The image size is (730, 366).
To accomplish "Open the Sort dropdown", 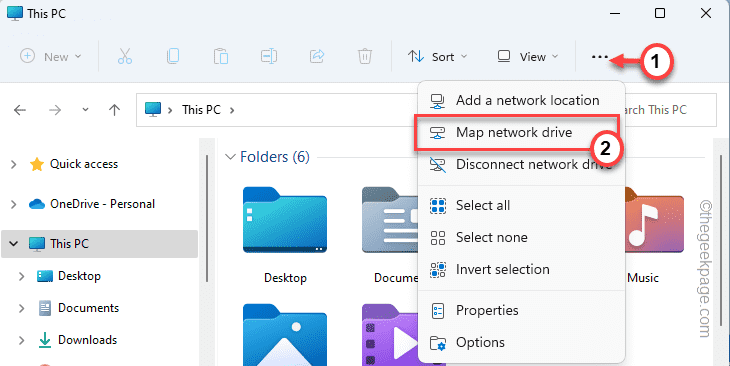I will coord(437,56).
